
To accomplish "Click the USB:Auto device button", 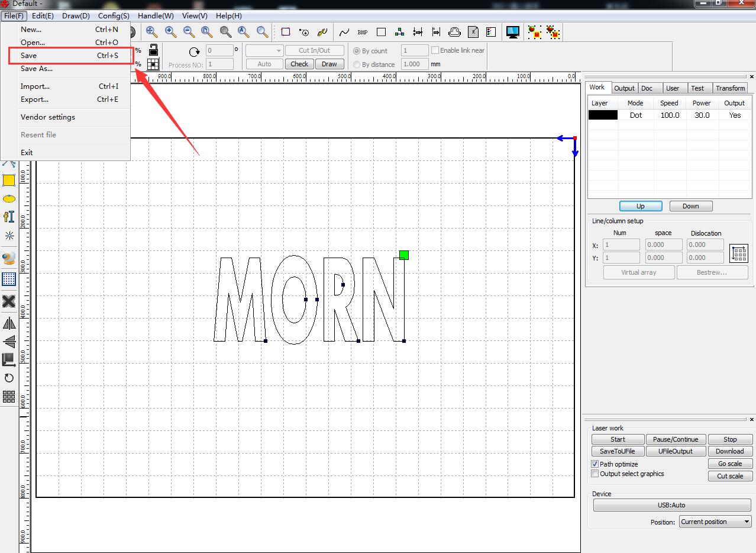I will (x=671, y=505).
